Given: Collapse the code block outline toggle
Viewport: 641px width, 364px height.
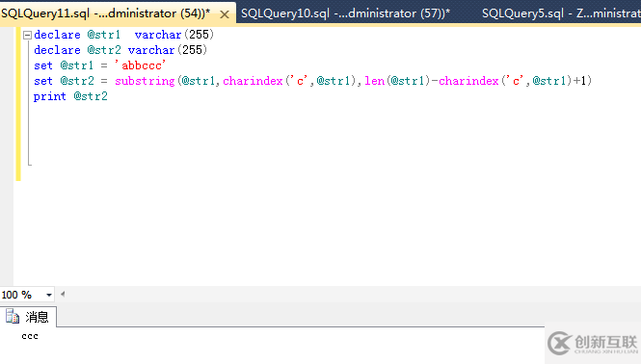Looking at the screenshot, I should (x=27, y=35).
